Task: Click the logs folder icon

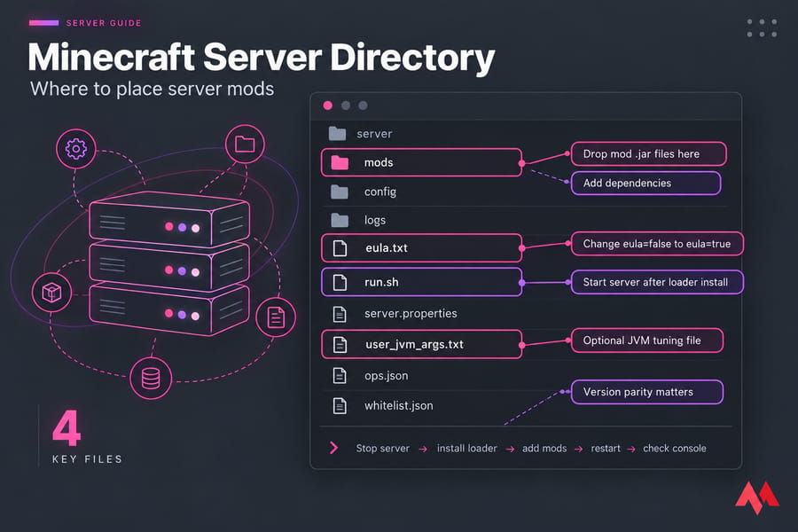Action: [x=340, y=220]
